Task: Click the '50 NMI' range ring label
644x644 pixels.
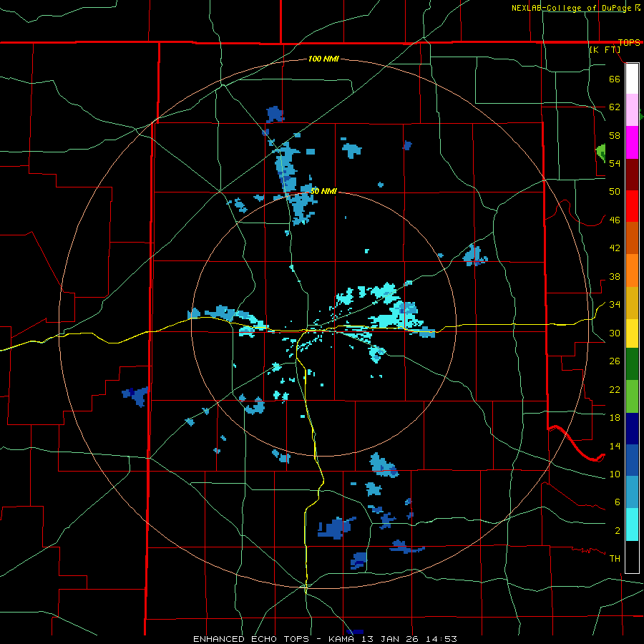Action: [x=323, y=191]
